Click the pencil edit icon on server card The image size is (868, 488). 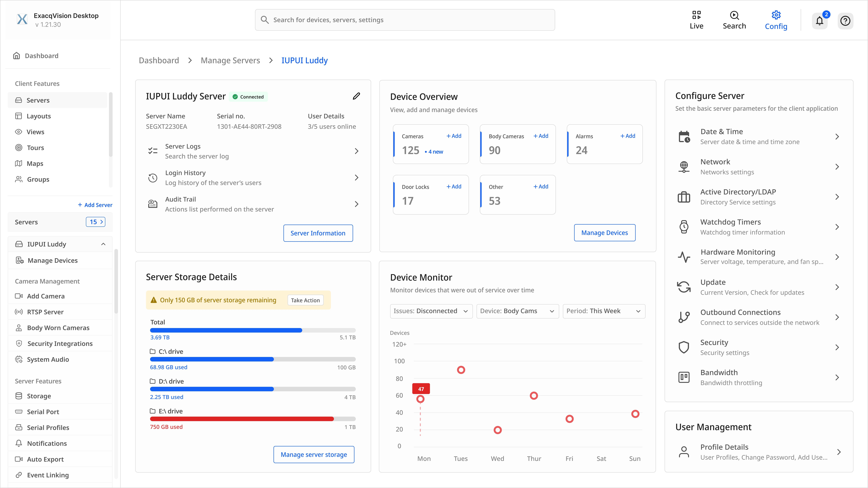(356, 96)
